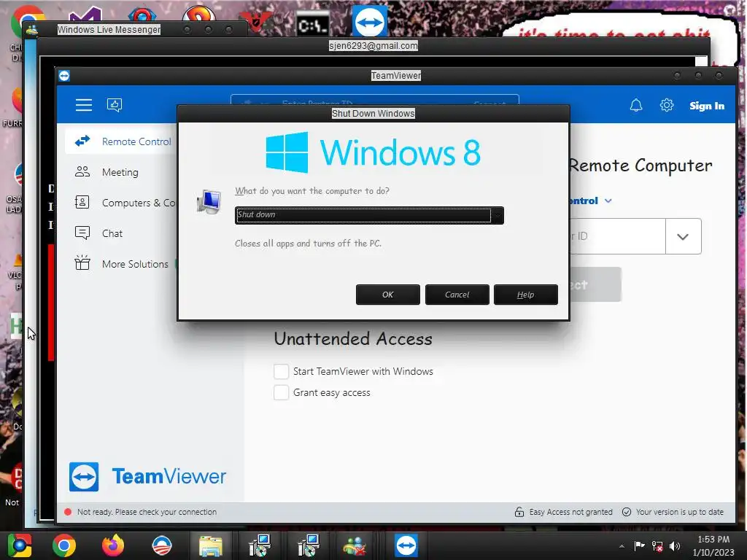Click Easy Access not granted status

click(564, 512)
